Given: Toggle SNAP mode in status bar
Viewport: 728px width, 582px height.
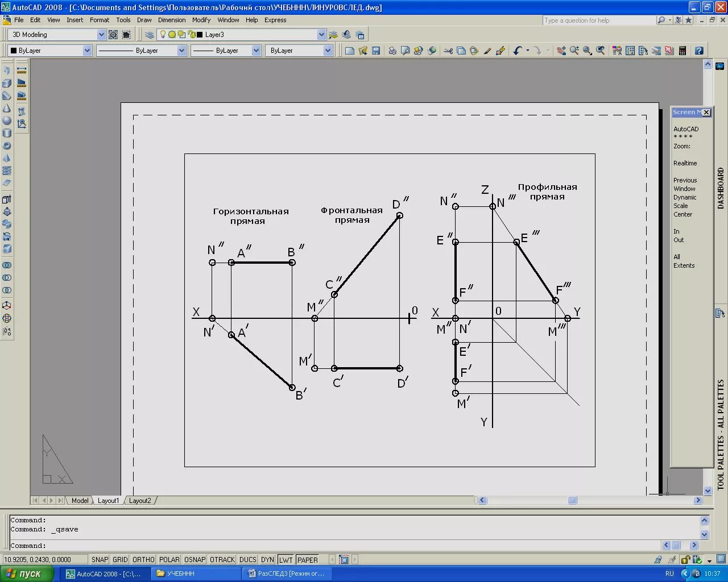Looking at the screenshot, I should point(100,560).
